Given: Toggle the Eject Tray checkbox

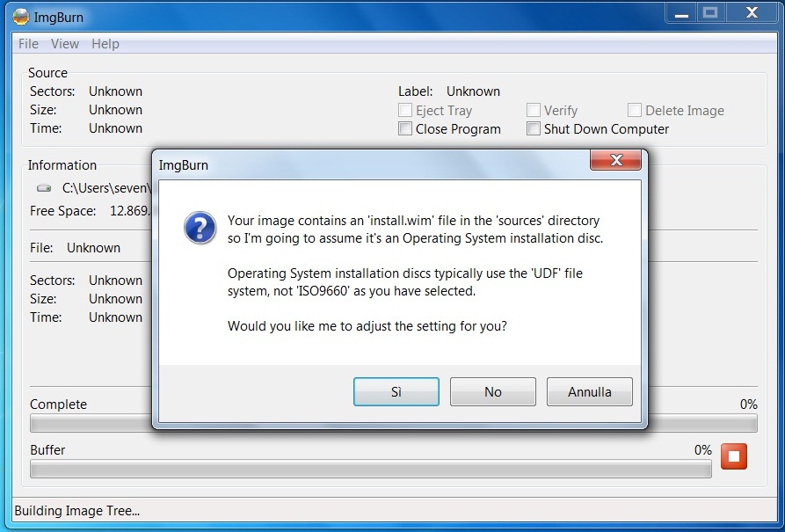Looking at the screenshot, I should click(x=405, y=110).
